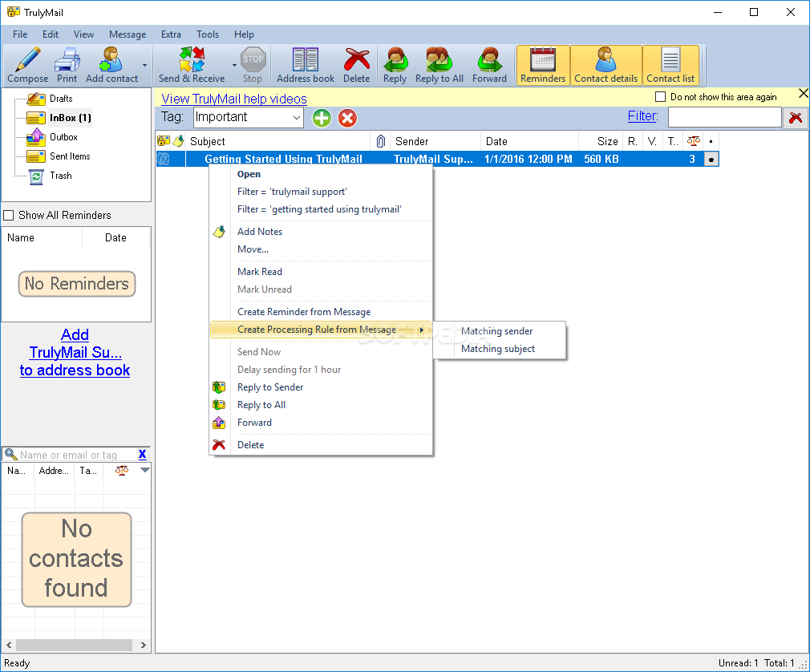The height and width of the screenshot is (672, 810).
Task: Choose Reply to Sender in context menu
Action: point(321,387)
